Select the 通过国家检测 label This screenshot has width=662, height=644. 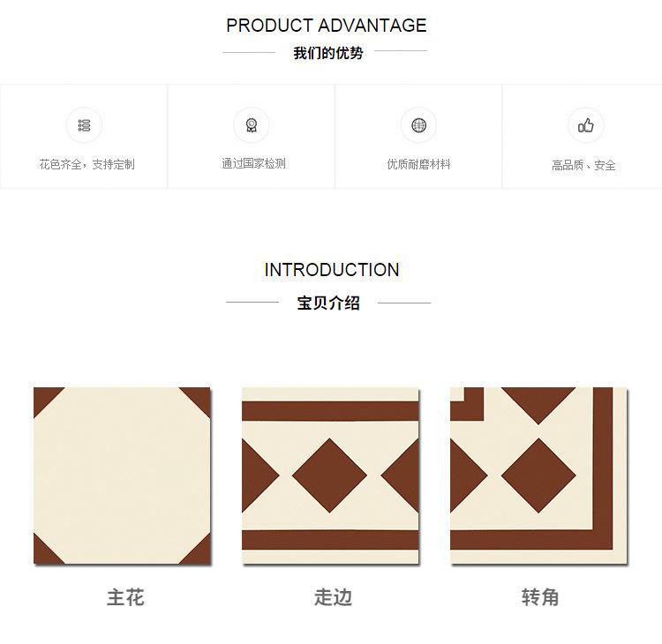(x=253, y=164)
